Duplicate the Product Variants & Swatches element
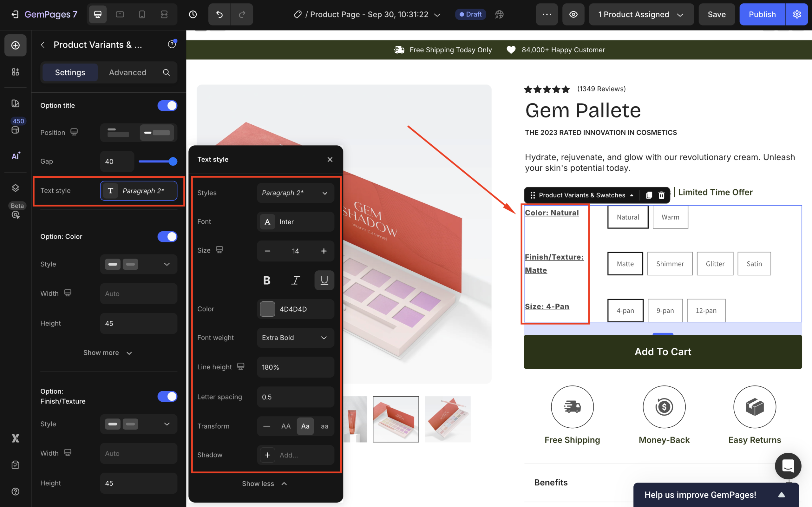This screenshot has height=507, width=812. (x=649, y=195)
